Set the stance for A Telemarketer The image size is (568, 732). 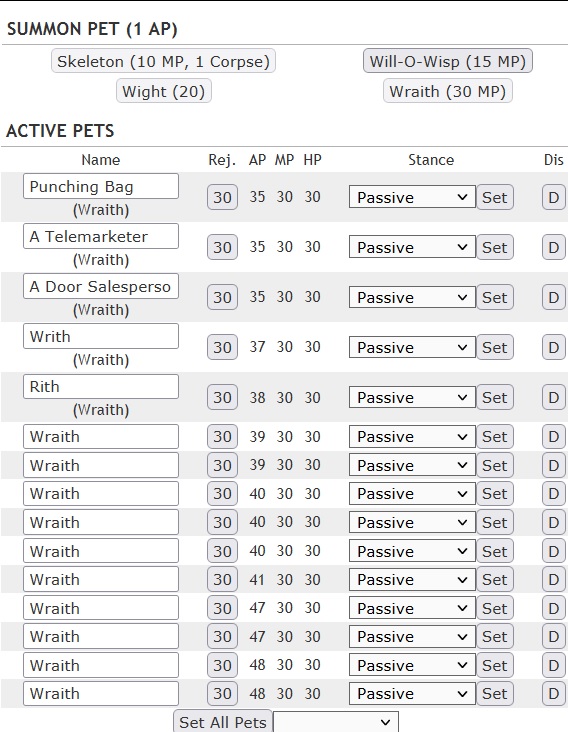tap(495, 247)
